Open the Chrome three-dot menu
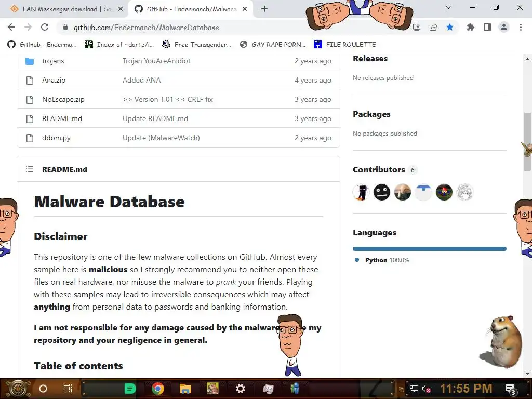Image resolution: width=532 pixels, height=399 pixels. click(521, 27)
